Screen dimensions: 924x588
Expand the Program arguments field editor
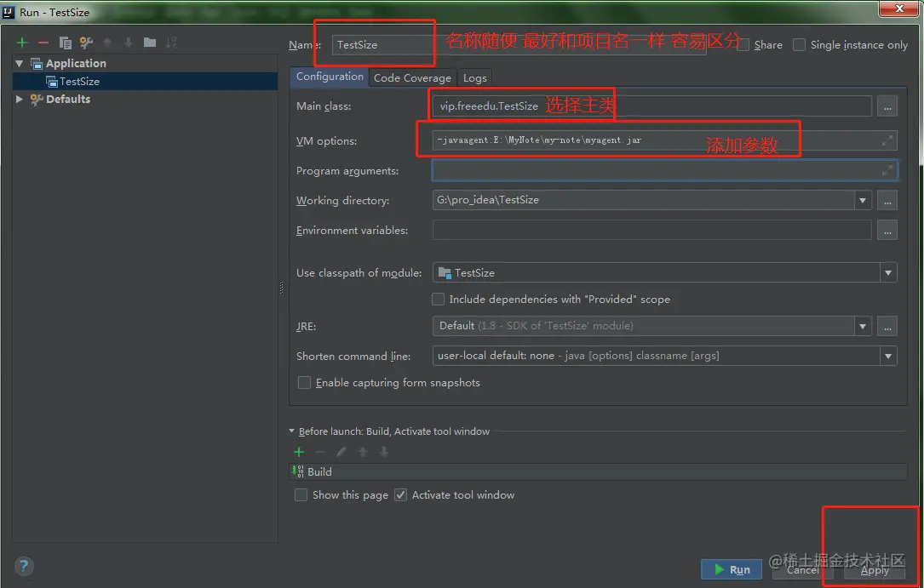(887, 171)
